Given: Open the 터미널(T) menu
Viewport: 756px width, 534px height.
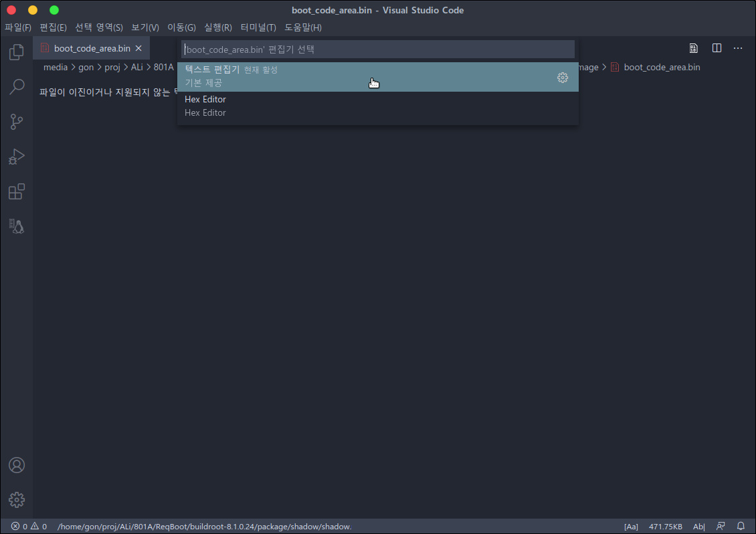Looking at the screenshot, I should 258,27.
